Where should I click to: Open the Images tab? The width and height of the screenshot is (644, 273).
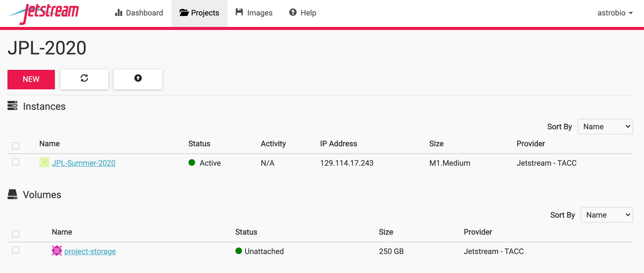pyautogui.click(x=254, y=13)
